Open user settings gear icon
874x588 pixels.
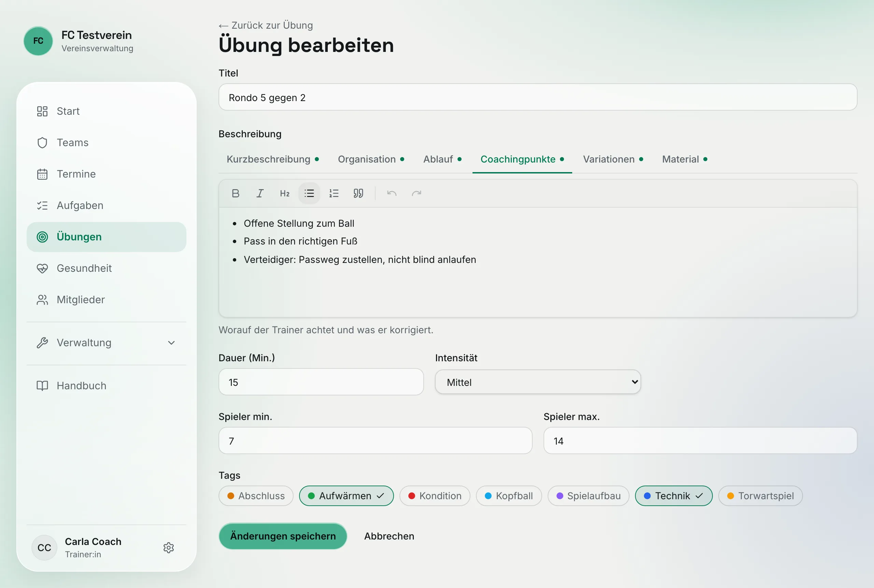coord(169,547)
